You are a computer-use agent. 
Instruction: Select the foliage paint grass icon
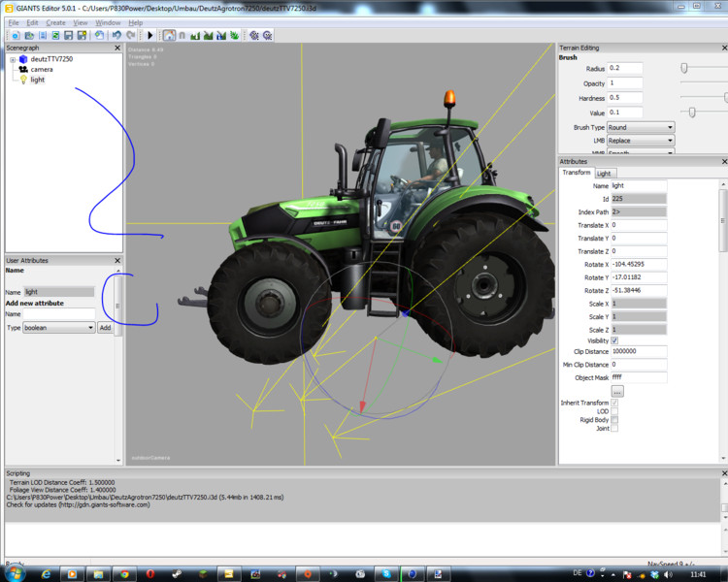click(234, 35)
